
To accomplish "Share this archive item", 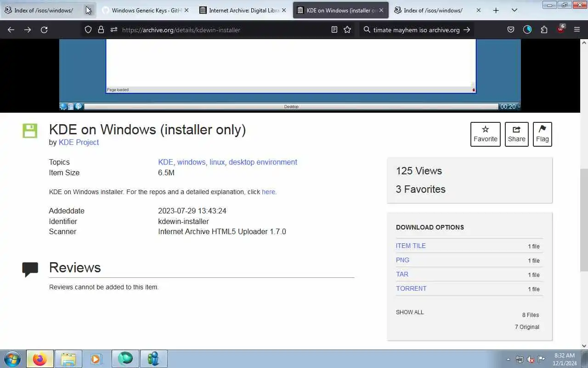I will [516, 134].
